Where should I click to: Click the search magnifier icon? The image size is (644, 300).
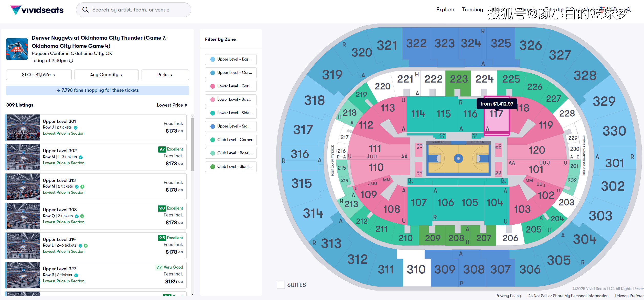point(85,10)
